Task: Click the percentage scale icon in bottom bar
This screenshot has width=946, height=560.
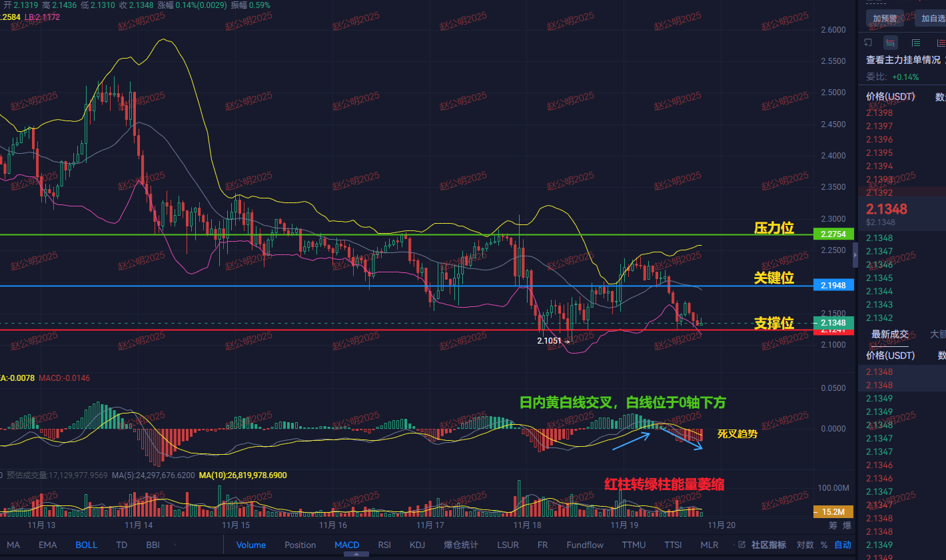Action: click(824, 545)
